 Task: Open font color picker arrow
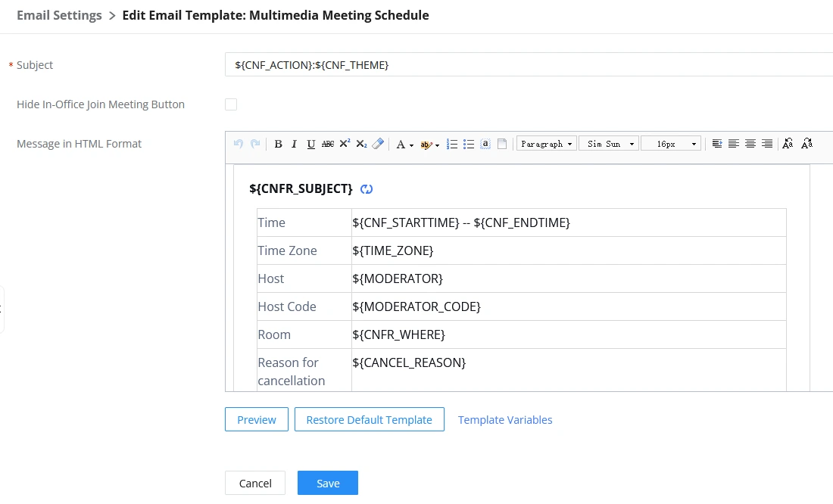(x=412, y=145)
